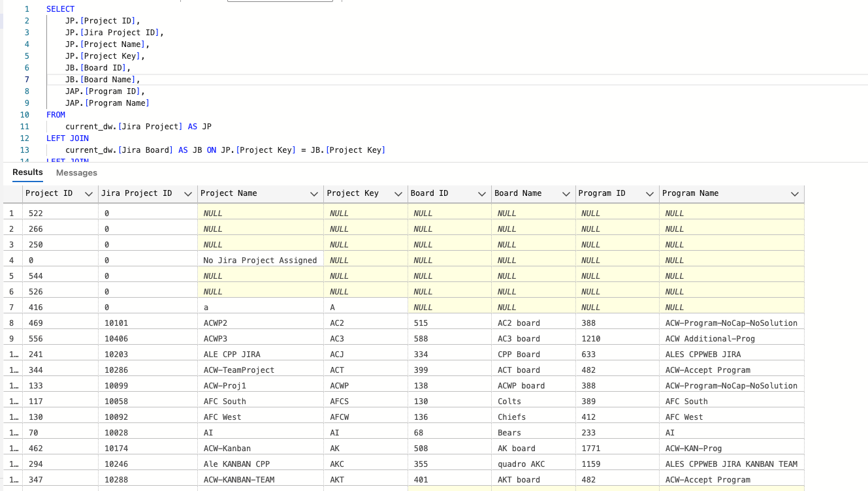Click the 'ACWP board' cell

tap(534, 386)
